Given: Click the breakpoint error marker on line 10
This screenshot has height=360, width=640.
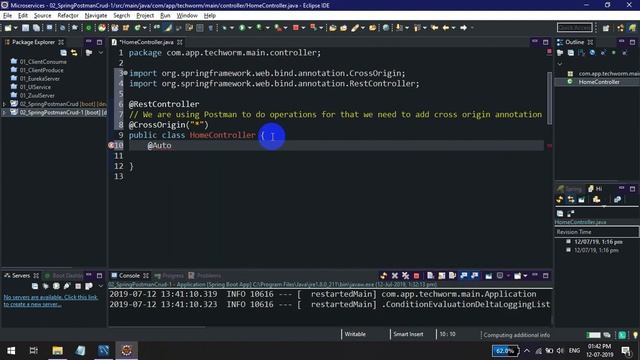Looking at the screenshot, I should [111, 145].
